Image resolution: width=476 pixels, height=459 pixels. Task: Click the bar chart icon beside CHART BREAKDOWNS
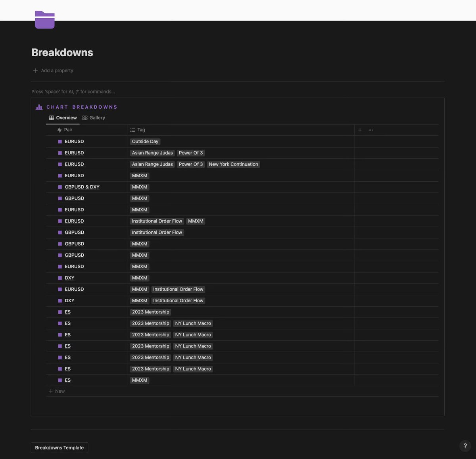(39, 107)
